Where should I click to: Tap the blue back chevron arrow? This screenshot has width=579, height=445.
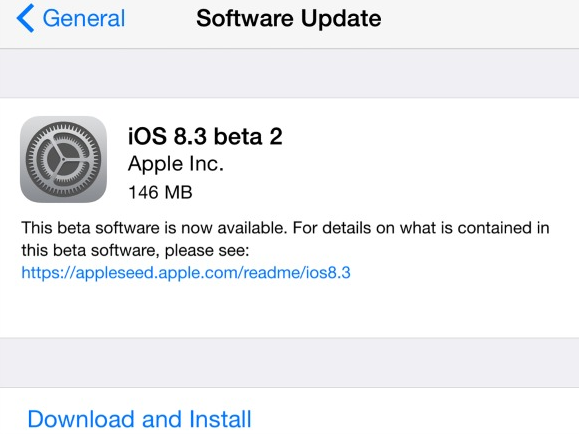coord(25,18)
